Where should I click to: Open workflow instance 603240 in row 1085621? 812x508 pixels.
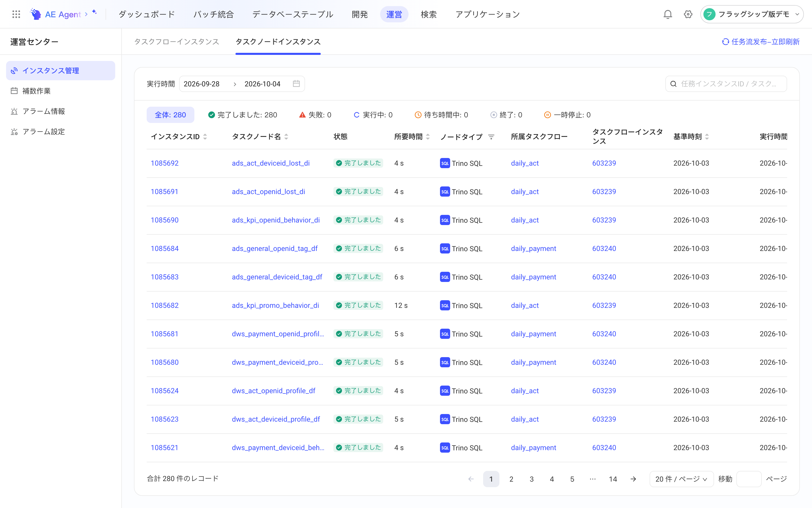[604, 448]
